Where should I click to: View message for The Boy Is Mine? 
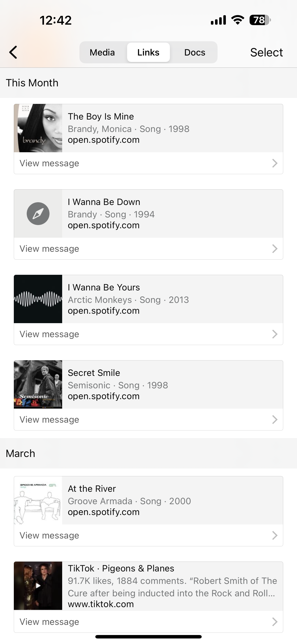point(49,163)
